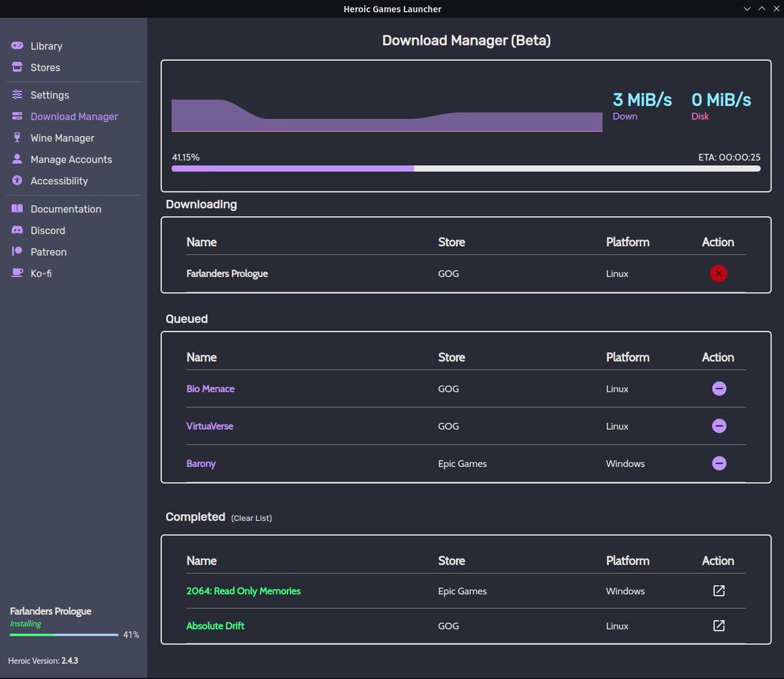Click the download progress bar
The width and height of the screenshot is (784, 679).
point(466,168)
